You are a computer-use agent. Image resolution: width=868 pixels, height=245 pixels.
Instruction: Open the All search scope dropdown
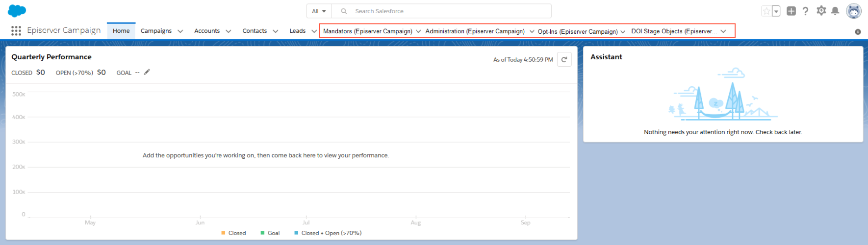[319, 11]
